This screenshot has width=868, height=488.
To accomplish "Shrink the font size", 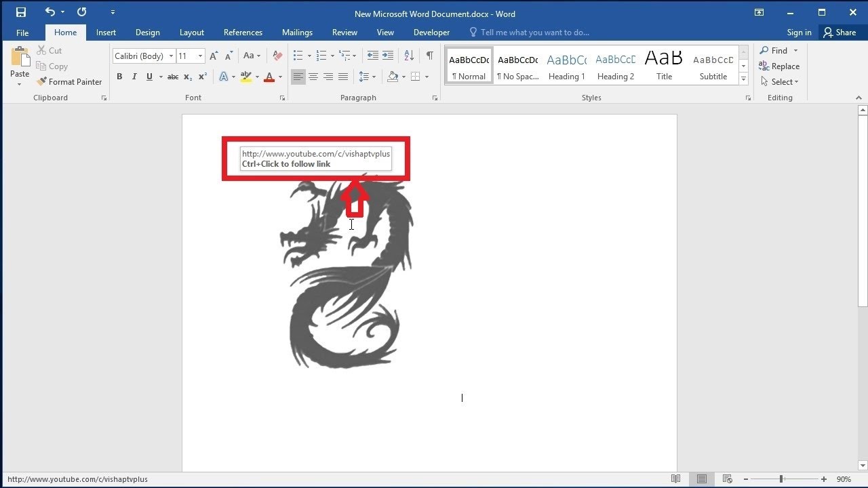I will coord(229,56).
